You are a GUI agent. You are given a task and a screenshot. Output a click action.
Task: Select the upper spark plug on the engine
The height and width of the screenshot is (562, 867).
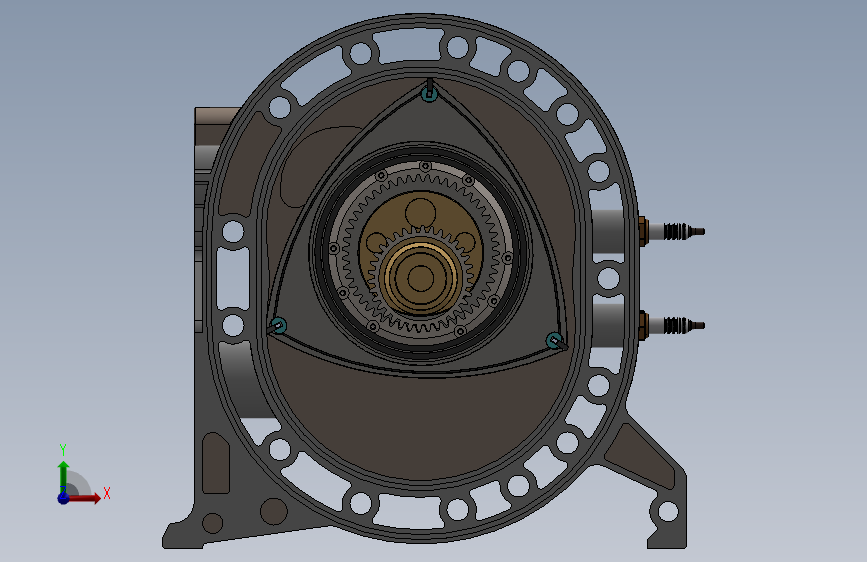(x=671, y=231)
